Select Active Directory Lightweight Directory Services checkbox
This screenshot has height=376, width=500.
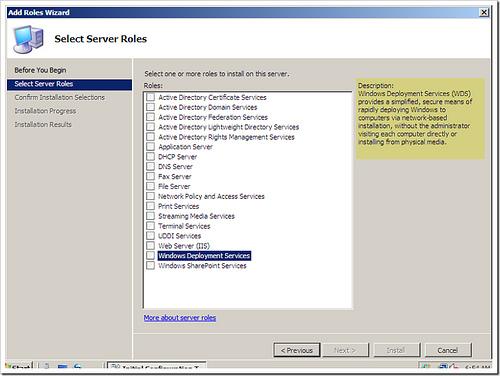point(150,127)
